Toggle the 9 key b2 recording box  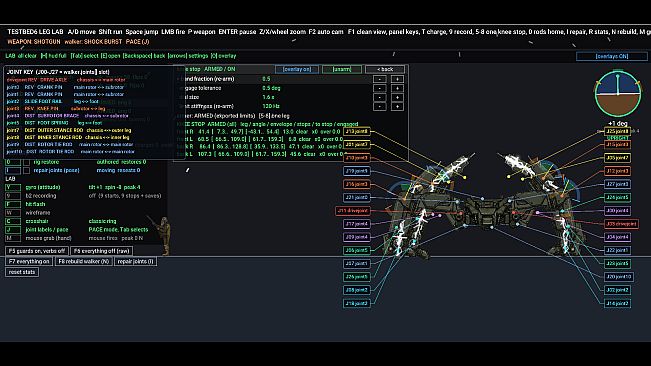click(x=12, y=196)
